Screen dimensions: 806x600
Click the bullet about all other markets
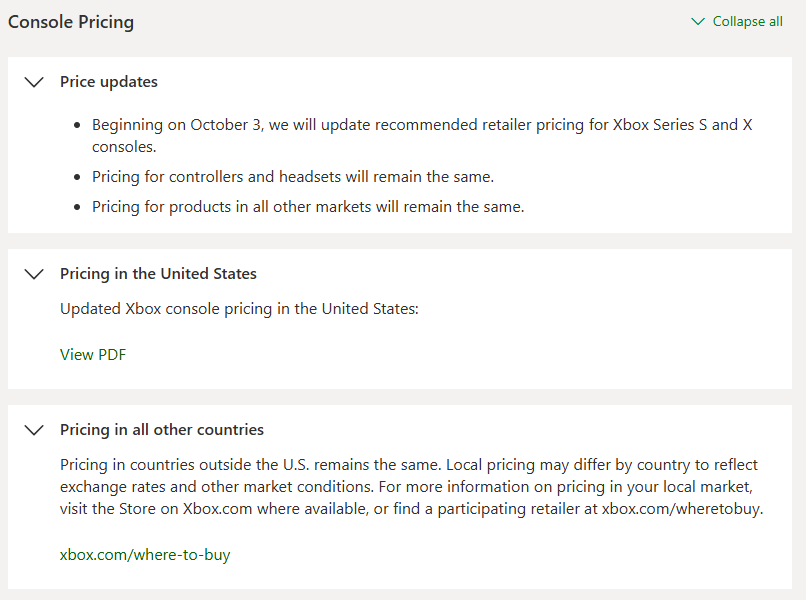coord(308,207)
